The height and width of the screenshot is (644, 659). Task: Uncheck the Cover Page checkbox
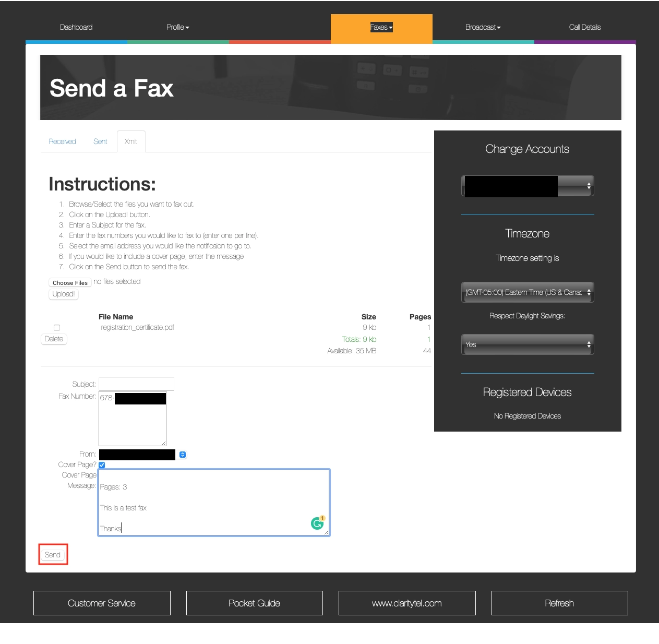coord(102,465)
